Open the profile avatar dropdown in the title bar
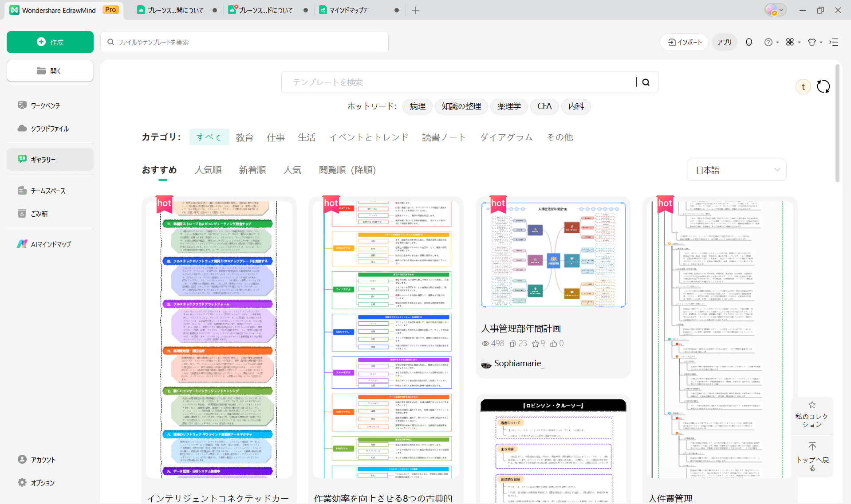Image resolution: width=851 pixels, height=504 pixels. [775, 10]
